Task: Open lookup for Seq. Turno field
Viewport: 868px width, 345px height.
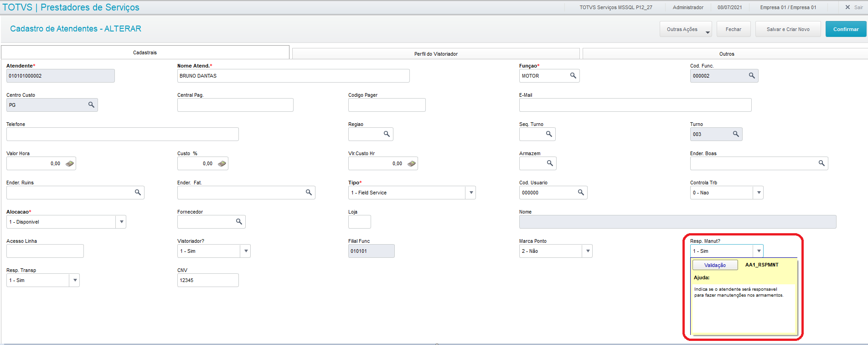Action: click(x=549, y=134)
